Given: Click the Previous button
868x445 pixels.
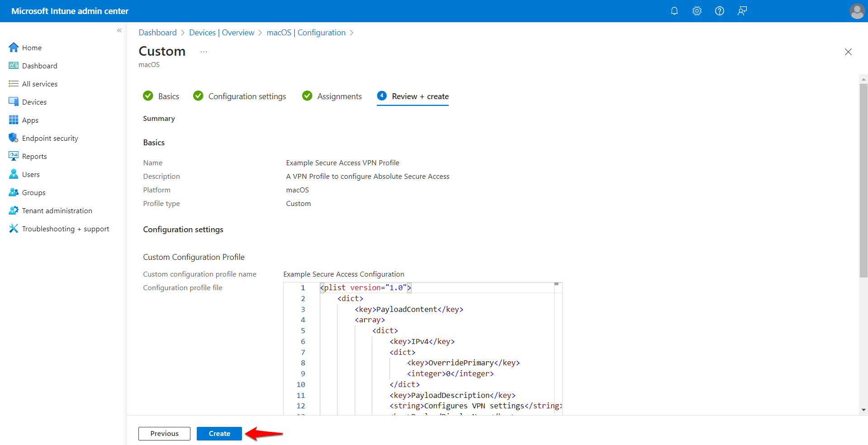Looking at the screenshot, I should click(164, 434).
